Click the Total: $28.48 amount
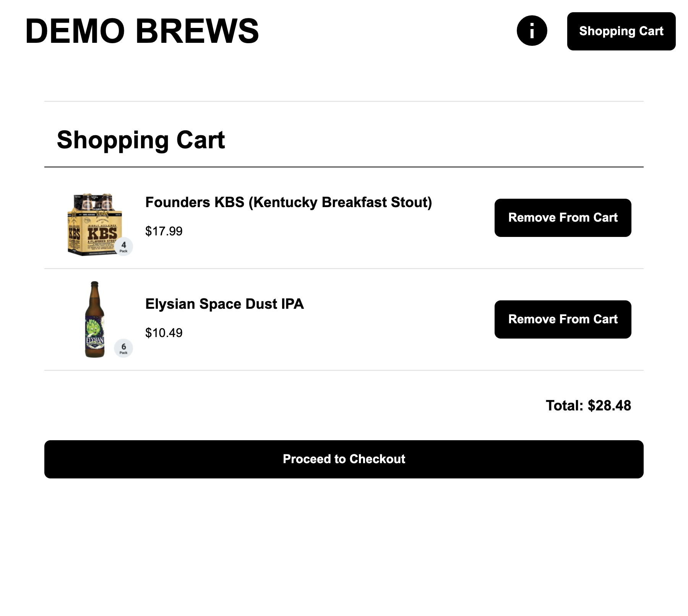 click(x=588, y=405)
